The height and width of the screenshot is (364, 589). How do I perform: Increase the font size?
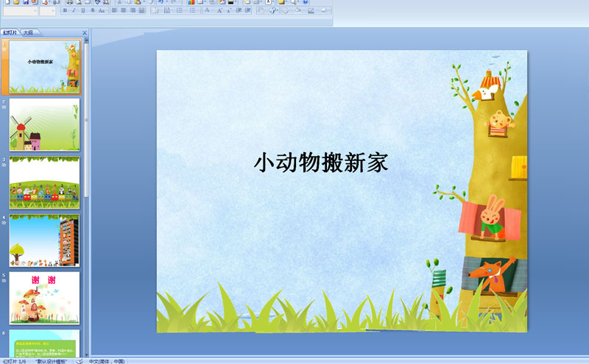[x=219, y=10]
